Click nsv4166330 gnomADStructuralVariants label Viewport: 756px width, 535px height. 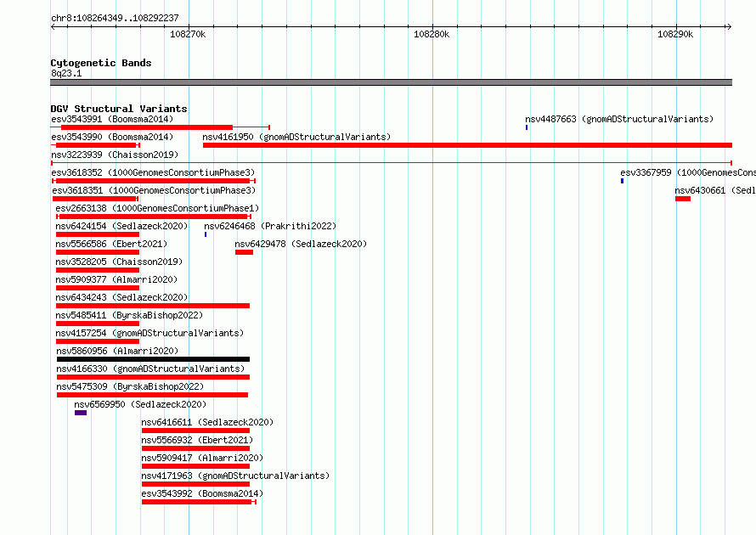click(150, 369)
